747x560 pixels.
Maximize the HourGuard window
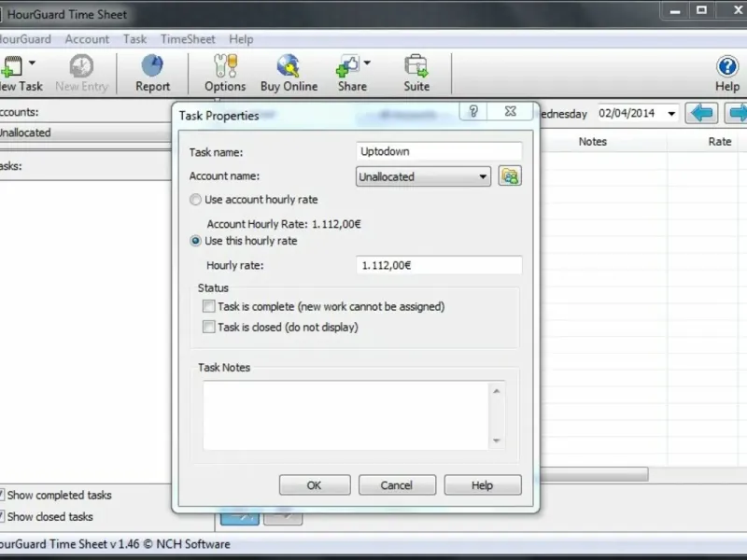pos(702,10)
